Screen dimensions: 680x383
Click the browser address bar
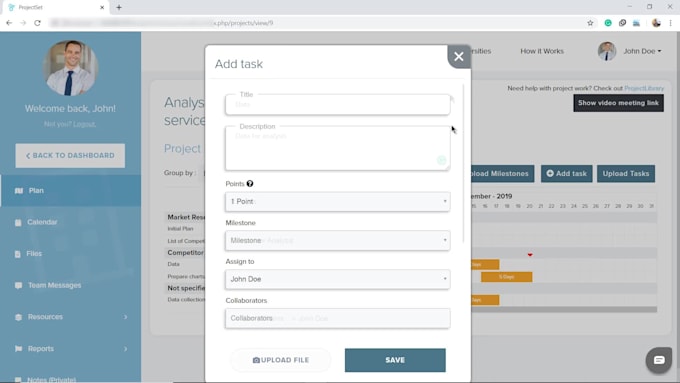tap(317, 23)
